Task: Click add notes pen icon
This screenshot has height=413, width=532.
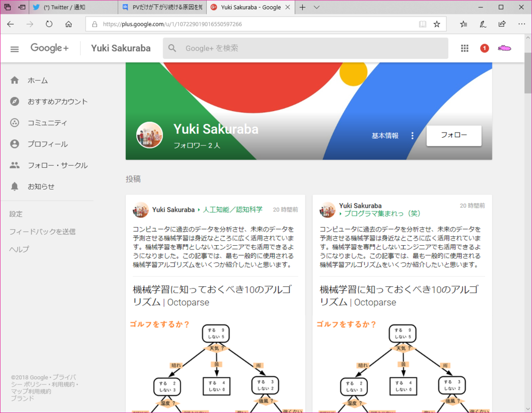Action: [483, 24]
